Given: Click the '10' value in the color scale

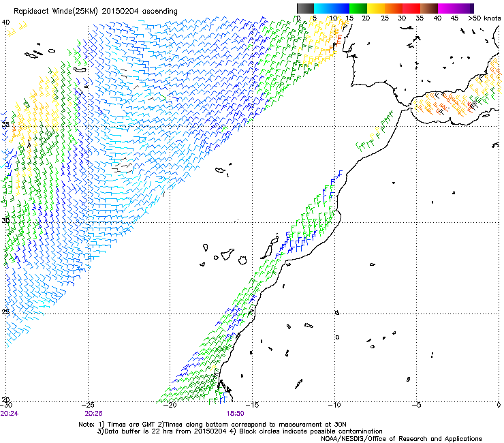Looking at the screenshot, I should pyautogui.click(x=333, y=18).
